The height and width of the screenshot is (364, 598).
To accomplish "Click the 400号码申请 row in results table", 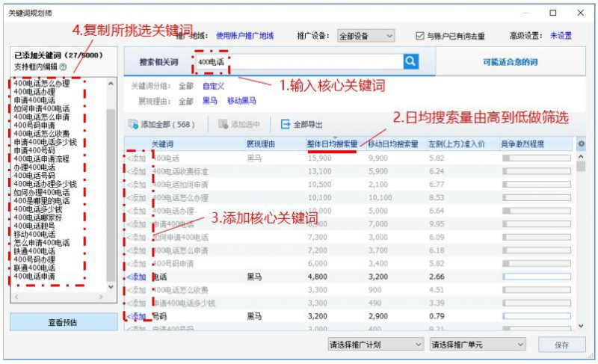I will click(348, 263).
